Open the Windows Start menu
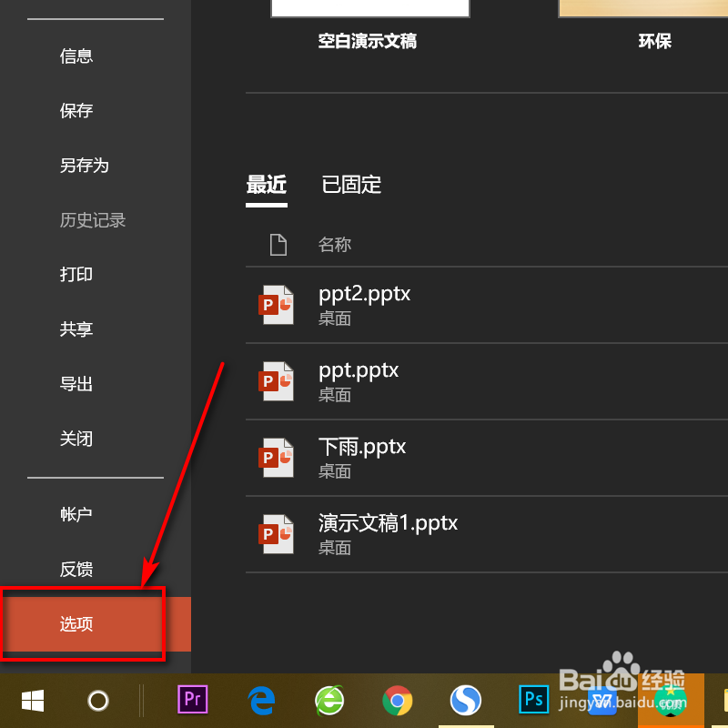This screenshot has width=728, height=728. 33,700
